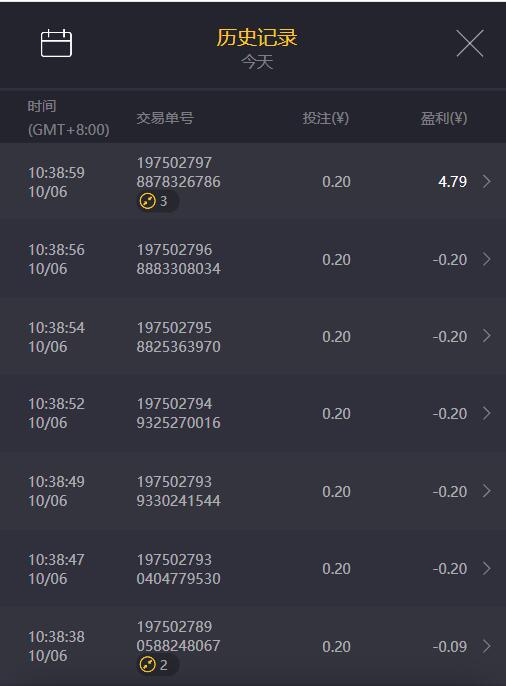Open the calendar date picker icon
This screenshot has height=686, width=506.
click(56, 43)
